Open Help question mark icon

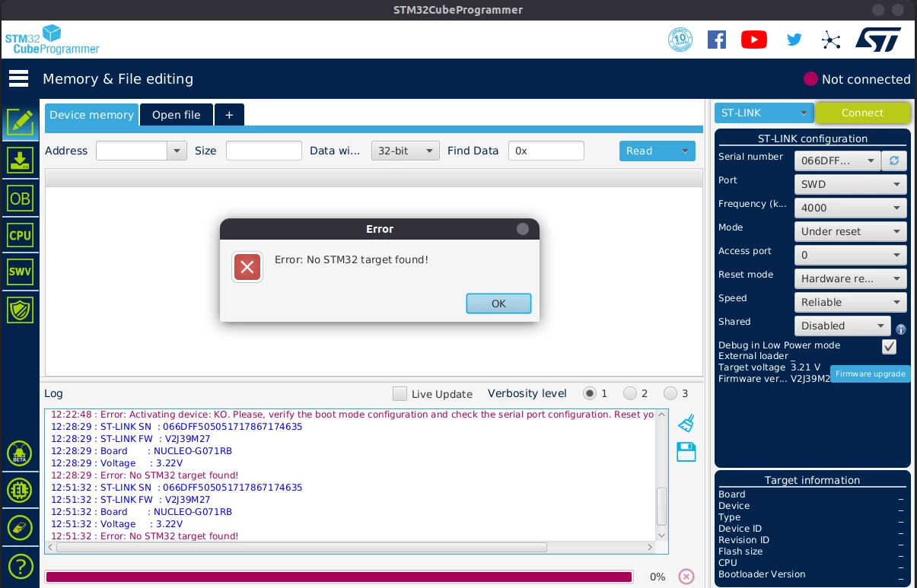click(x=20, y=566)
